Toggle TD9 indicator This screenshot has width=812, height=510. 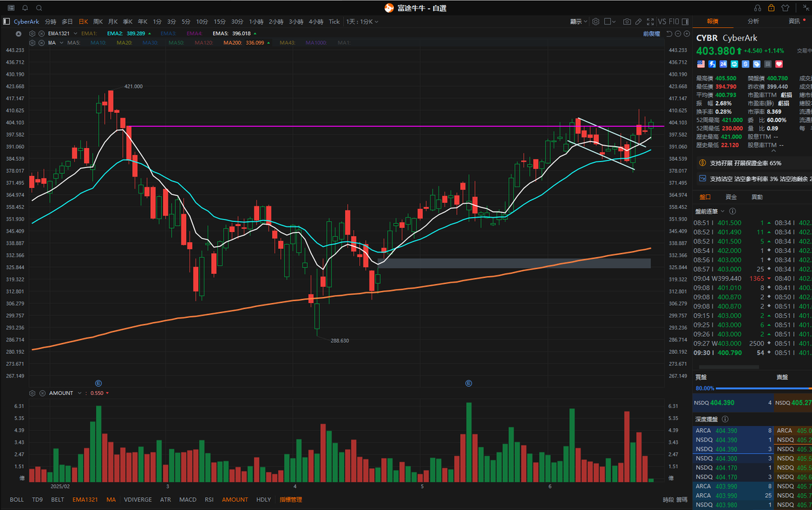pos(37,499)
